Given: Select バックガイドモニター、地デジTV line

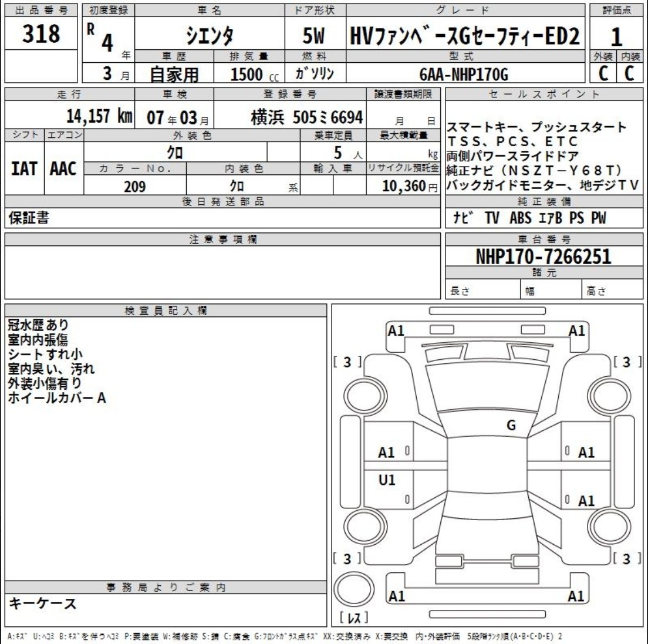Looking at the screenshot, I should 542,185.
